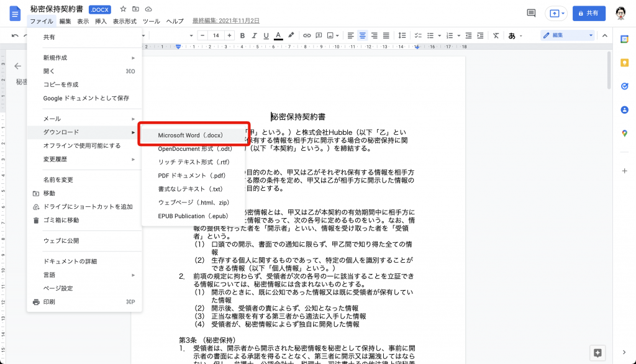The image size is (636, 364).
Task: Apply underline formatting
Action: click(266, 35)
